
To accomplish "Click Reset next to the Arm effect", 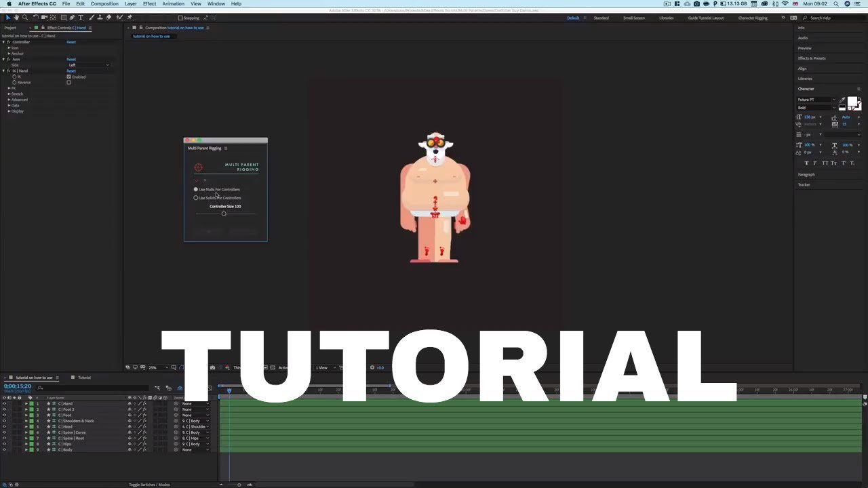I will (x=71, y=59).
